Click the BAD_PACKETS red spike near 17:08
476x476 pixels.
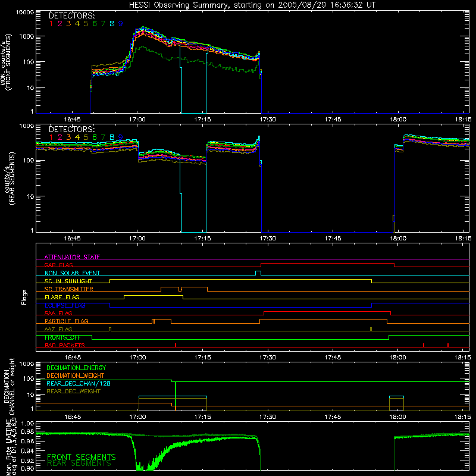coord(176,345)
